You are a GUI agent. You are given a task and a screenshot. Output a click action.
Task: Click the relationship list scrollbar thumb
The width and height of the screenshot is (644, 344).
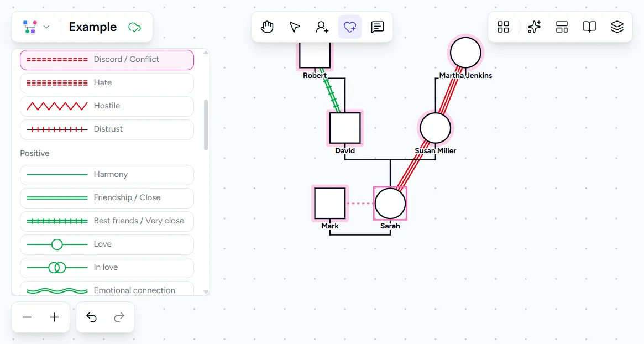206,125
